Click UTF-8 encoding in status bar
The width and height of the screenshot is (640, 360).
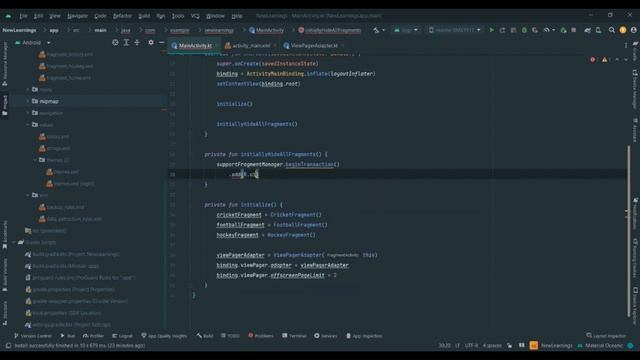(471, 346)
